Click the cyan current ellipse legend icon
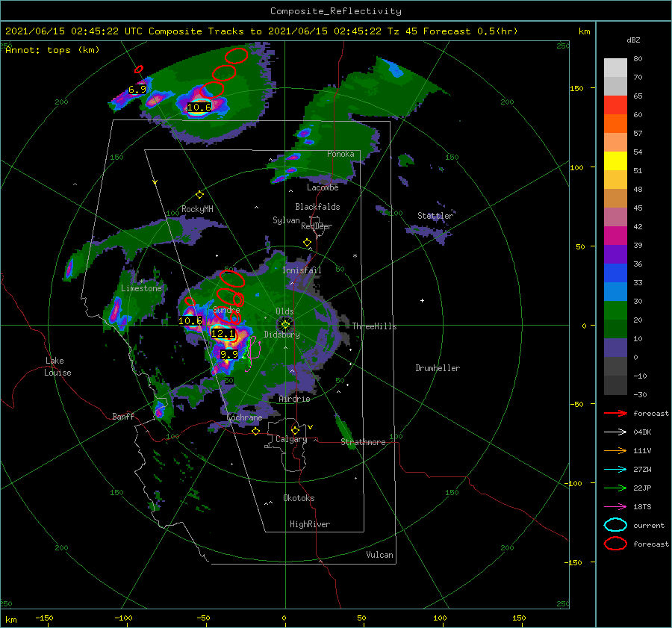The height and width of the screenshot is (628, 672). coord(615,525)
